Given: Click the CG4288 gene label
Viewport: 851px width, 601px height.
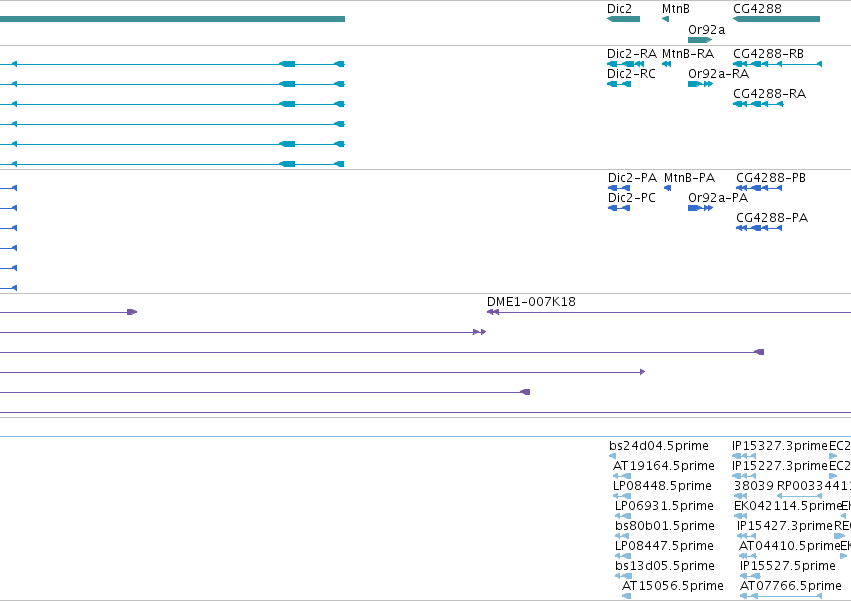Looking at the screenshot, I should pos(757,9).
